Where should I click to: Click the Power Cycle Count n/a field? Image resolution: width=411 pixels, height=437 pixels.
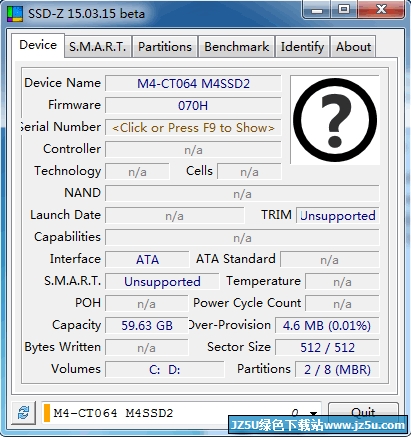342,304
